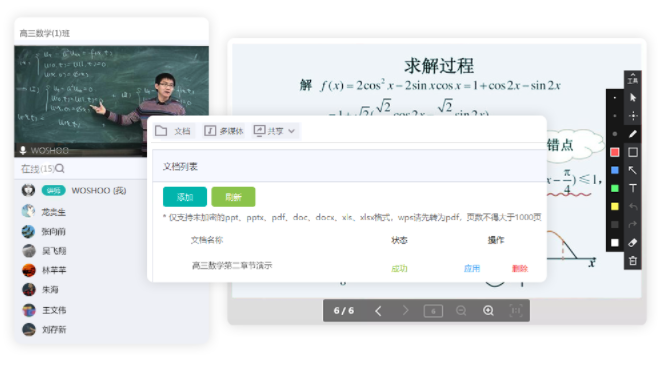Open the 多媒体 tab

pyautogui.click(x=224, y=131)
